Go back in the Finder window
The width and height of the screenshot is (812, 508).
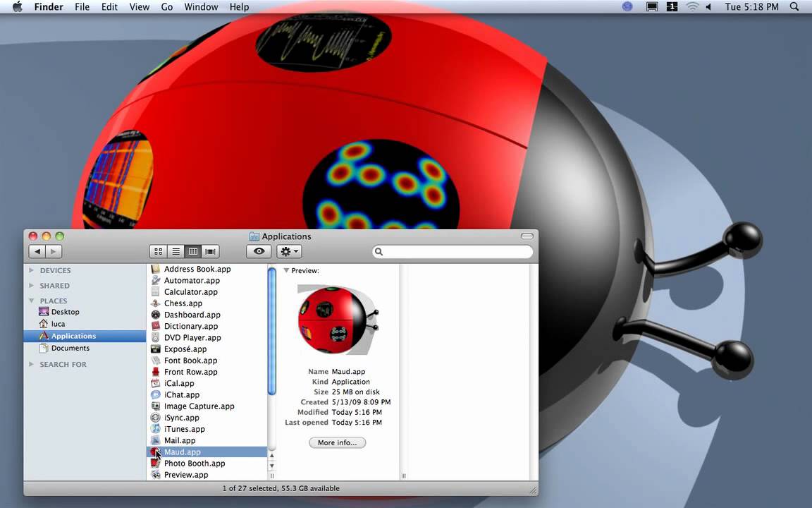coord(37,251)
